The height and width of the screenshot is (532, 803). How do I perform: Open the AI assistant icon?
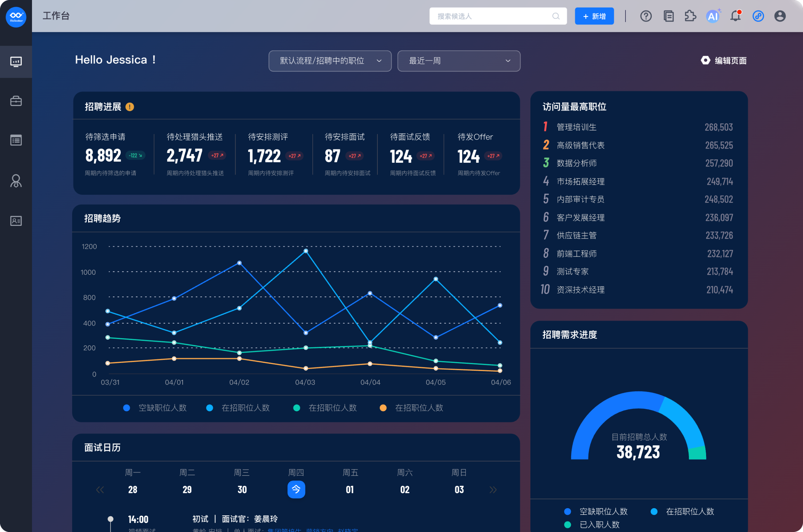(x=713, y=16)
